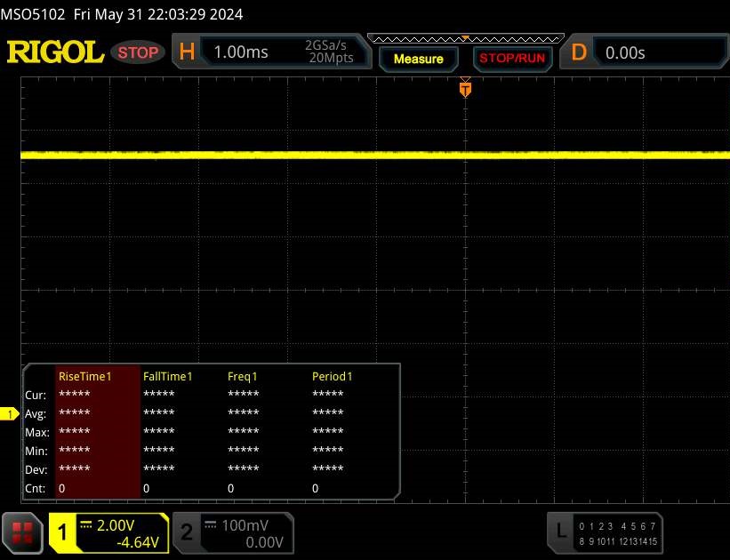
Task: Click the Dev: row label
Action: tap(36, 469)
